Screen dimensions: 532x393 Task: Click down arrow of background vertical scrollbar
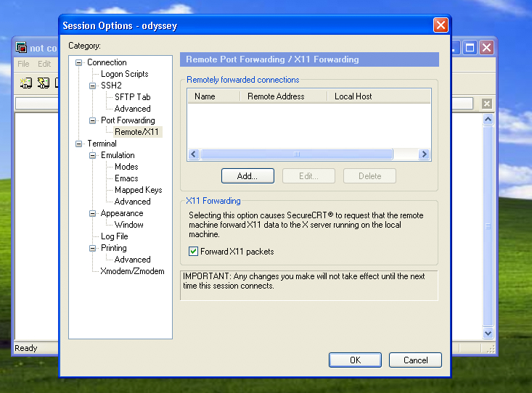coord(488,334)
